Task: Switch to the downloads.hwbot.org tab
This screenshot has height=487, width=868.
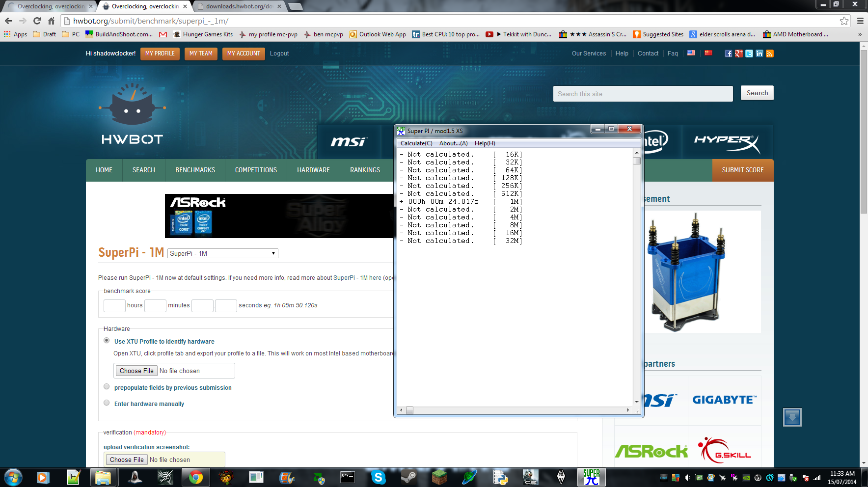Action: [x=239, y=6]
